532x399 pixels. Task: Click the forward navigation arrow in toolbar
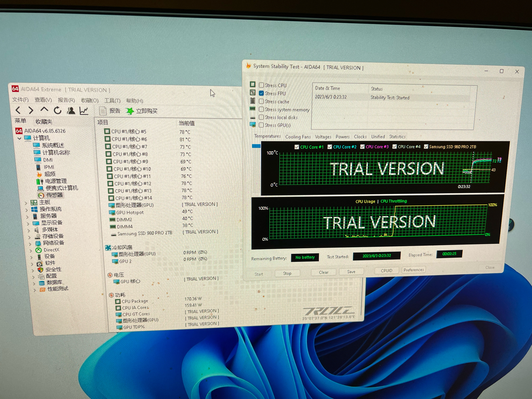click(31, 110)
